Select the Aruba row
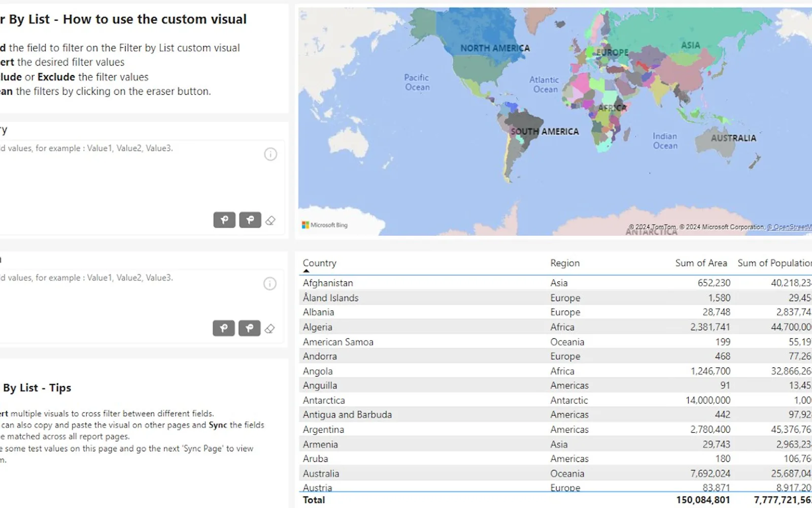This screenshot has height=508, width=812. pos(556,459)
